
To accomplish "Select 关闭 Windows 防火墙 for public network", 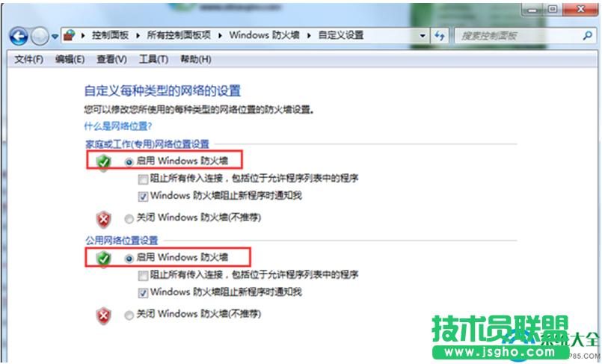I will click(x=130, y=315).
